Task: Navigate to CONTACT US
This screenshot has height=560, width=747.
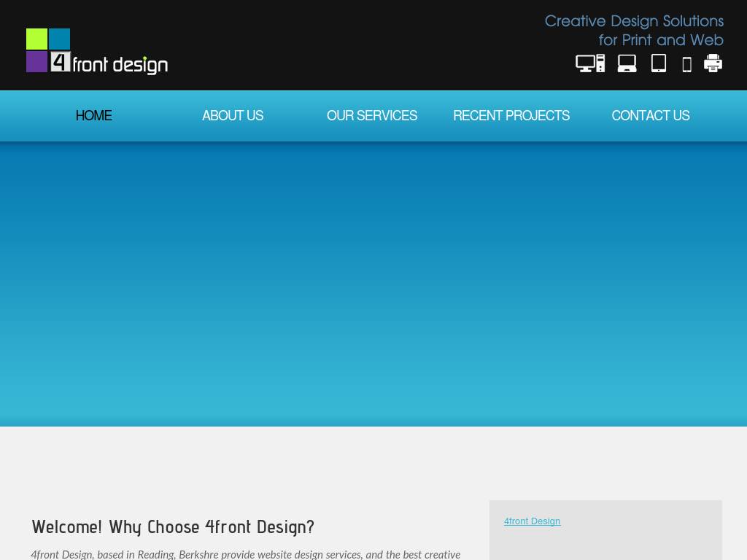Action: pos(650,116)
